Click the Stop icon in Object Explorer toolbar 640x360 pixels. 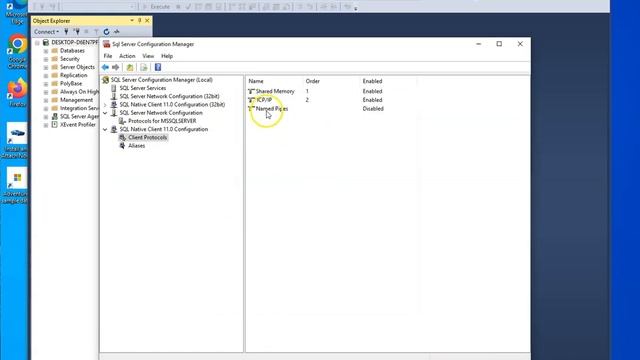pyautogui.click(x=86, y=31)
